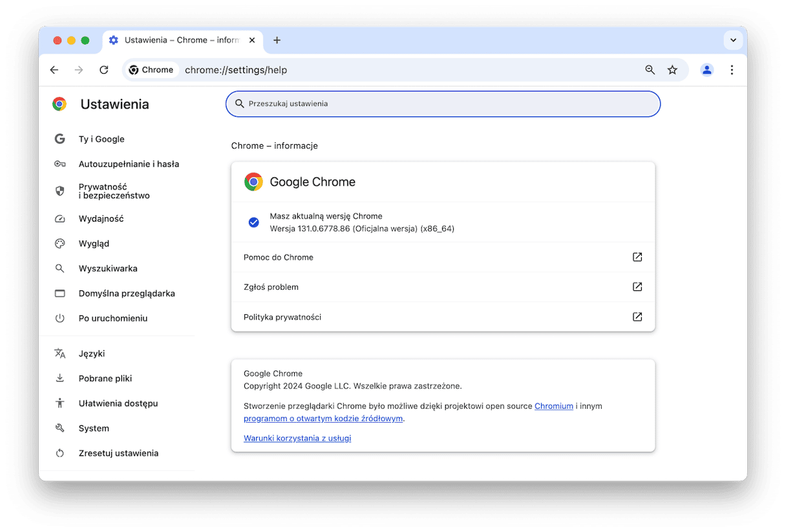
Task: Click the Języki sidebar label
Action: tap(92, 354)
